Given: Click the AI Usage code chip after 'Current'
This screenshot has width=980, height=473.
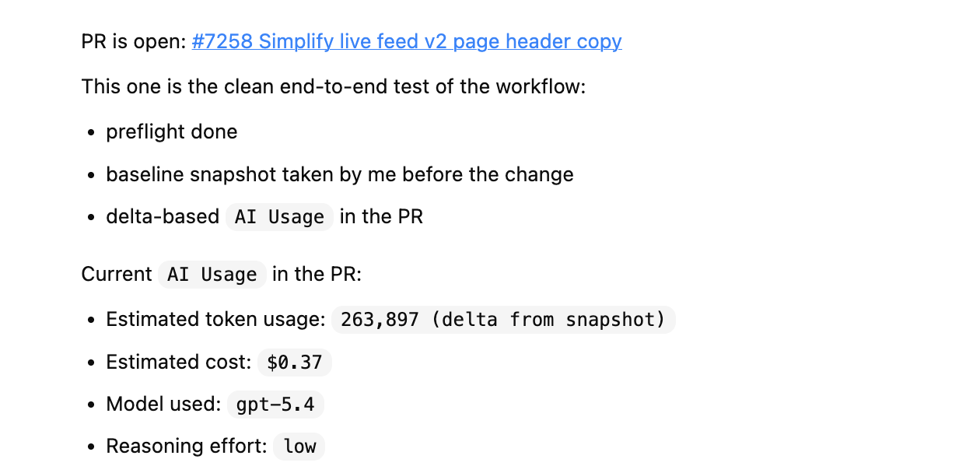Looking at the screenshot, I should click(x=212, y=275).
